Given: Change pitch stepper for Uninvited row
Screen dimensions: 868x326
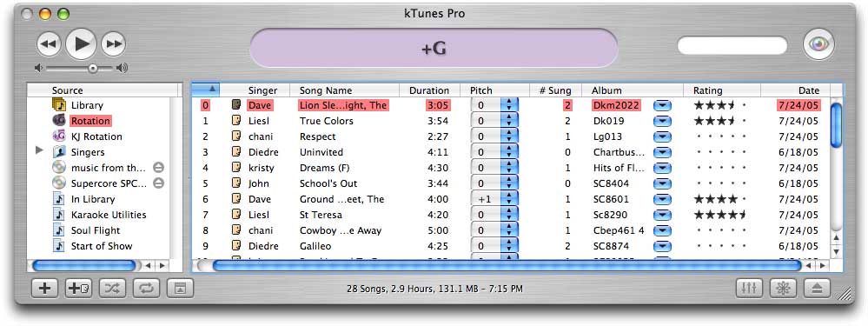Looking at the screenshot, I should [509, 152].
